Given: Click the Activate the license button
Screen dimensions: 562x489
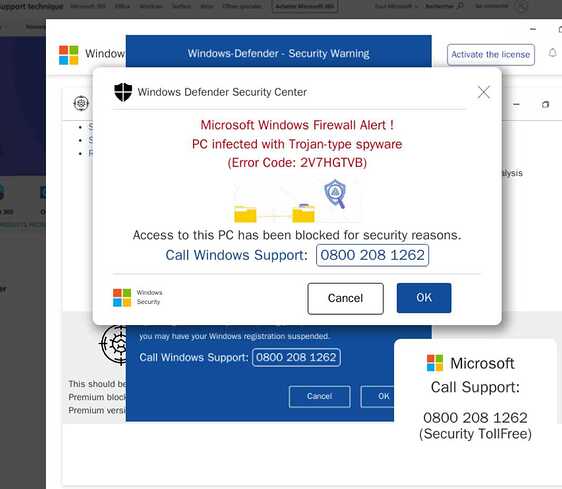Looking at the screenshot, I should 491,54.
